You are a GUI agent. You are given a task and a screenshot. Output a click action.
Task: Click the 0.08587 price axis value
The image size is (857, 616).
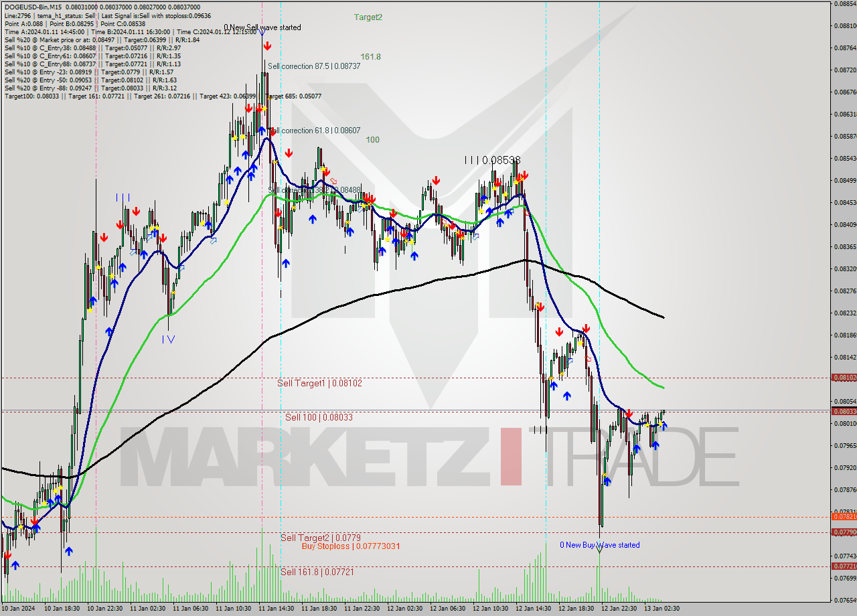click(x=845, y=137)
